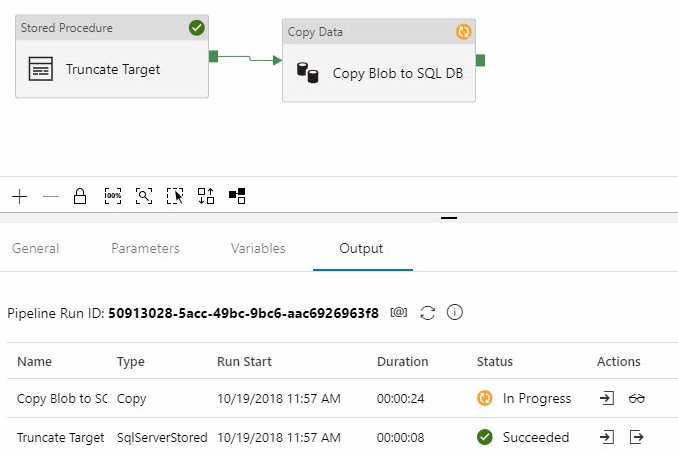Click the auto align activities icon
The width and height of the screenshot is (678, 453).
point(206,196)
